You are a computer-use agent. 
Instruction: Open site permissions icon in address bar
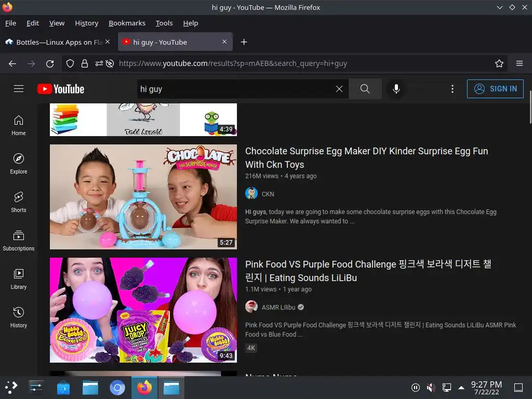tap(99, 63)
